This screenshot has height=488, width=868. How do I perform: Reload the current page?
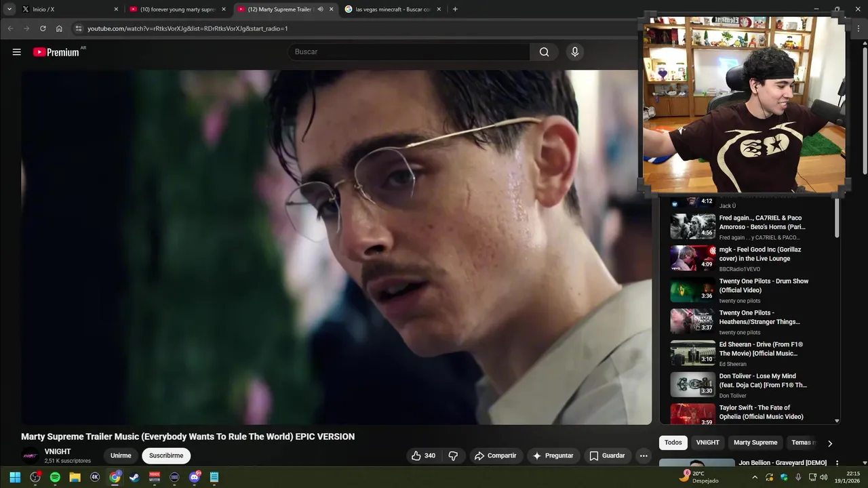click(x=43, y=28)
